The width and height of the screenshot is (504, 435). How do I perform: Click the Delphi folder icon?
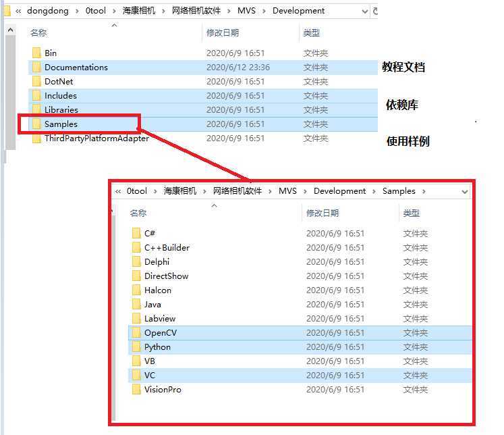tap(136, 261)
